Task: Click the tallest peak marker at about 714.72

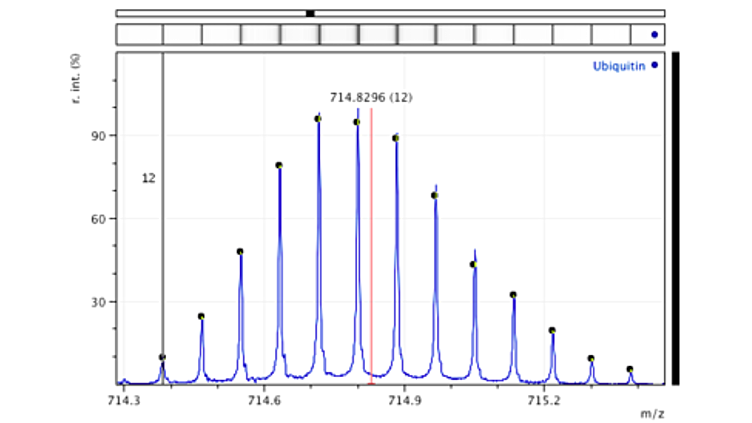Action: (x=318, y=119)
